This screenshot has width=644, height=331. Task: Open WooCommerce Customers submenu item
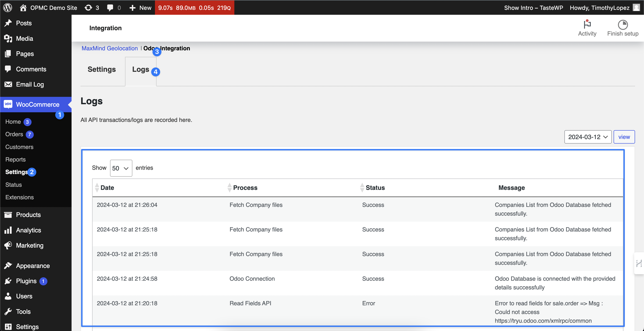tap(19, 147)
